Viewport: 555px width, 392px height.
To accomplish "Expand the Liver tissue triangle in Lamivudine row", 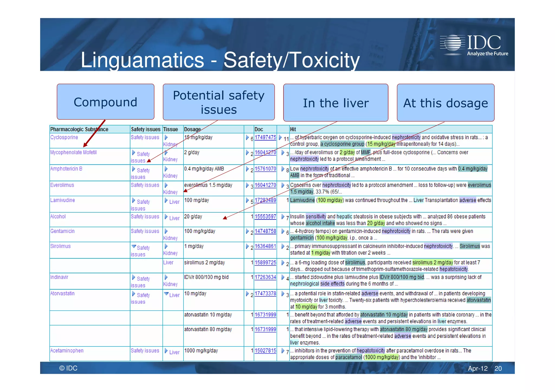I will 166,200.
